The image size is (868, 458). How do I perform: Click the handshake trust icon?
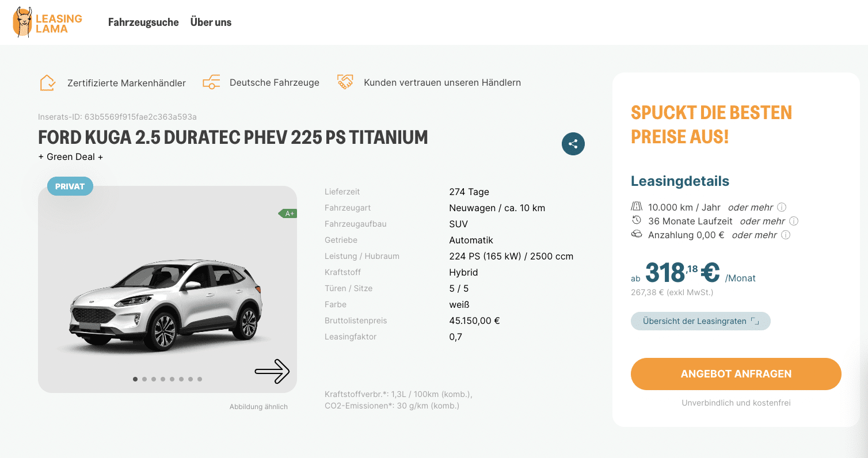345,82
